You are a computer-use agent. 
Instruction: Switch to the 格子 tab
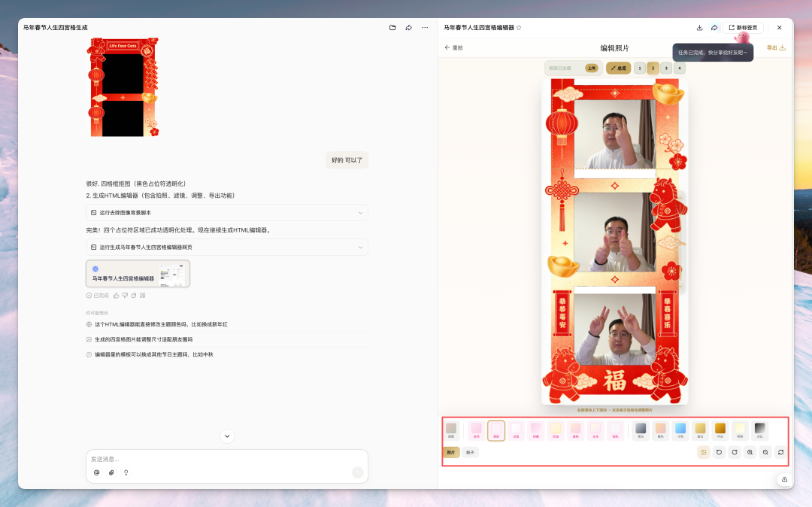tap(471, 452)
